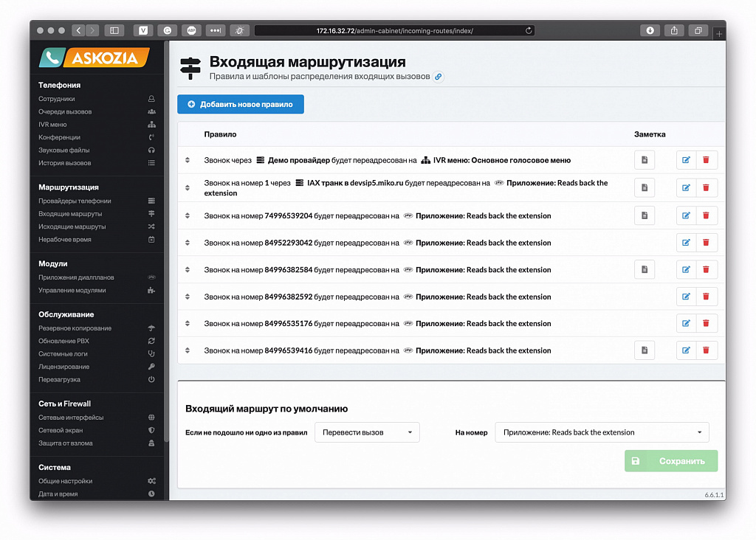The image size is (756, 540).
Task: Edit the rule for number 84996382584
Action: pyautogui.click(x=686, y=269)
